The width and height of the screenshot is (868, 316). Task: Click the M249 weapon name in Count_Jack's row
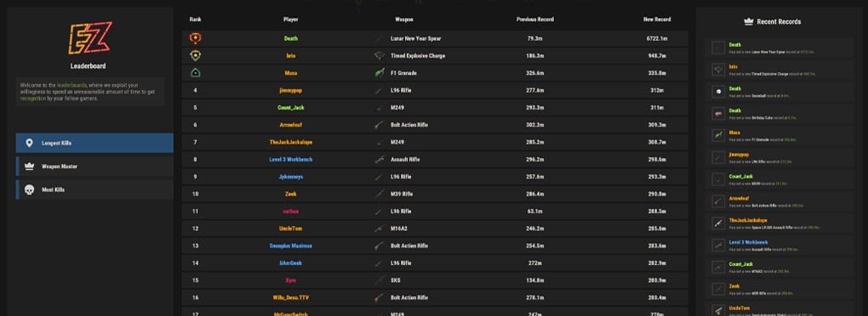pyautogui.click(x=397, y=107)
